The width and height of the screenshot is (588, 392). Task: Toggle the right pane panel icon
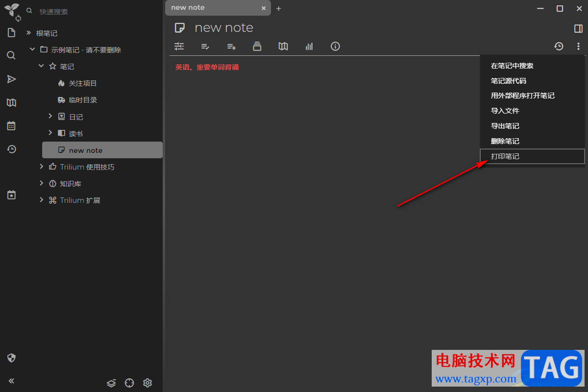point(578,28)
